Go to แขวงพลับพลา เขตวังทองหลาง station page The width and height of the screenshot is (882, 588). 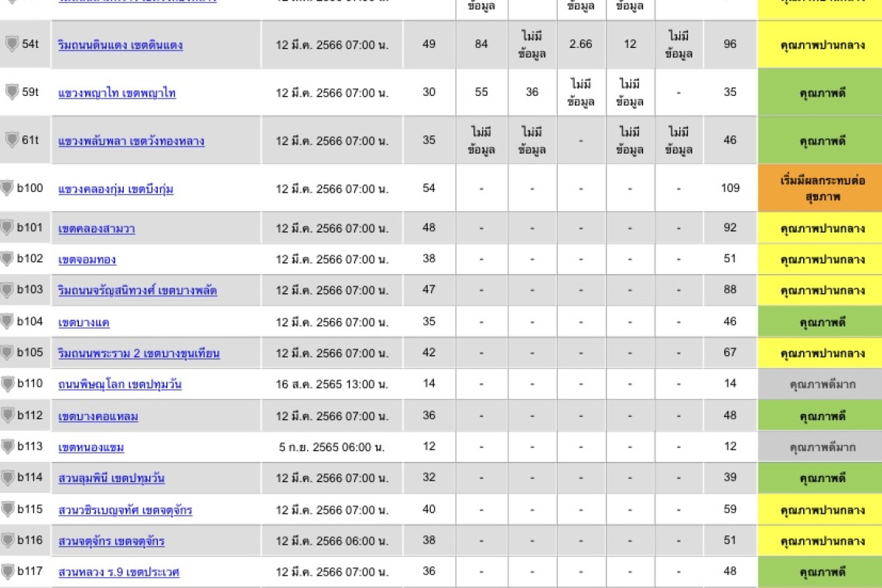click(131, 141)
